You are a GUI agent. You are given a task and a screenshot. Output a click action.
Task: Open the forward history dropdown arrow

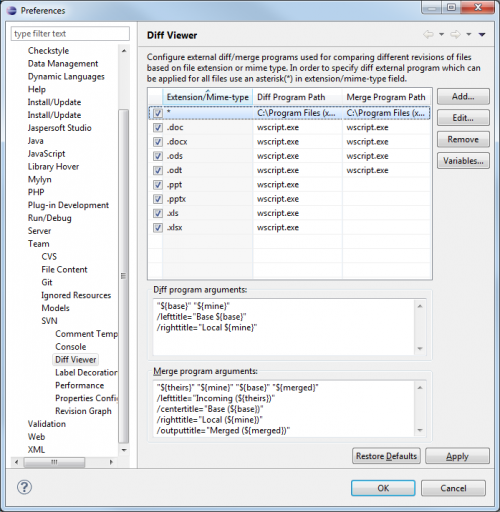pyautogui.click(x=469, y=34)
